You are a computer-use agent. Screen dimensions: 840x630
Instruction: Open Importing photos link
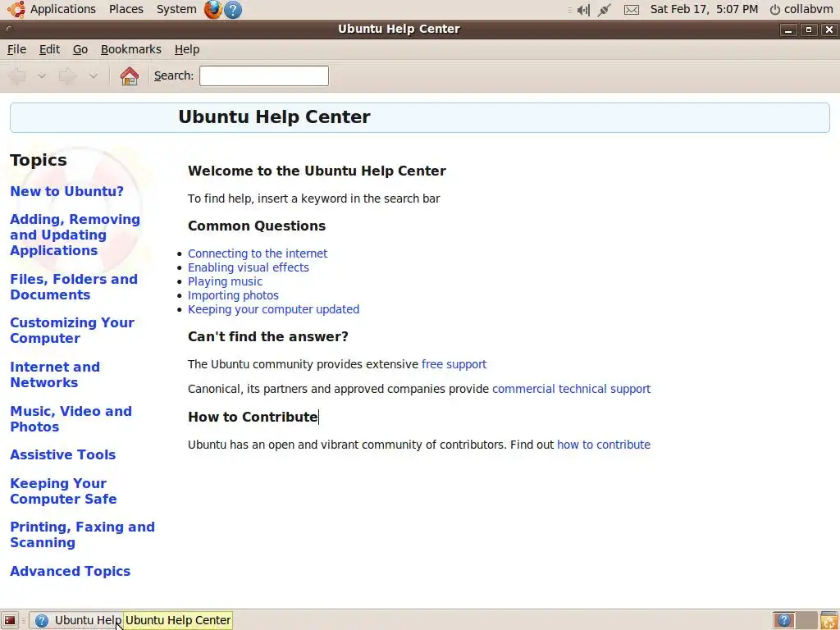tap(233, 295)
